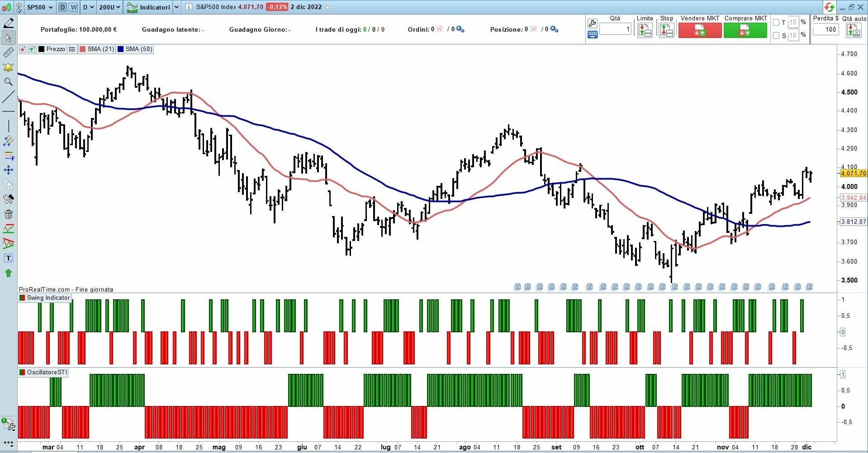Open the Swing Indicator panel label
868x453 pixels.
coord(48,297)
